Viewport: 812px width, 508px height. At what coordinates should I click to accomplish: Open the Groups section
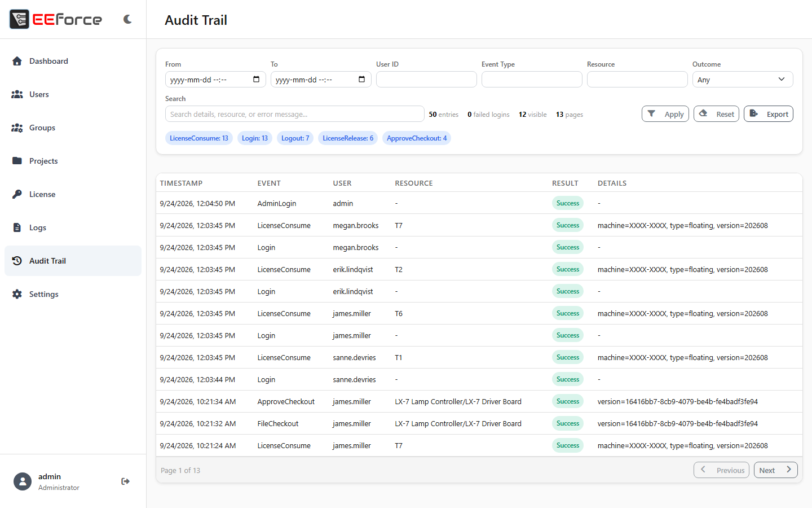[73, 128]
